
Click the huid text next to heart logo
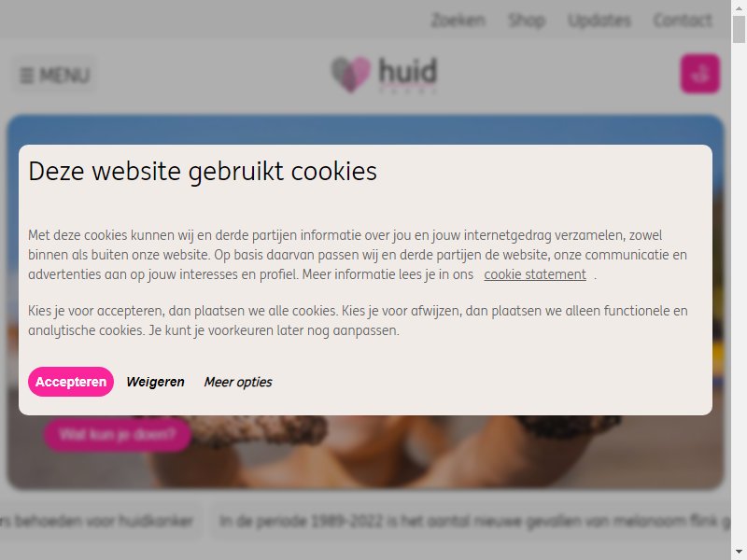pyautogui.click(x=408, y=72)
